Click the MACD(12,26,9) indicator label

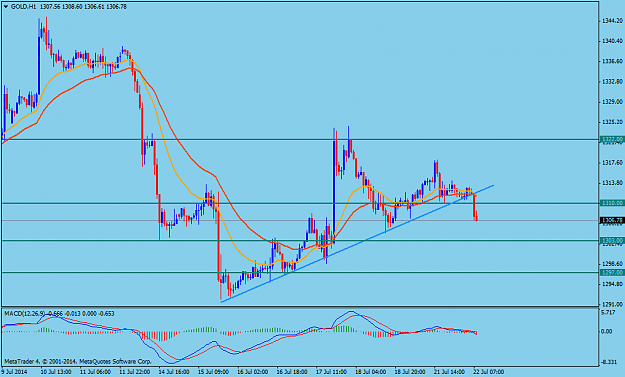25,314
